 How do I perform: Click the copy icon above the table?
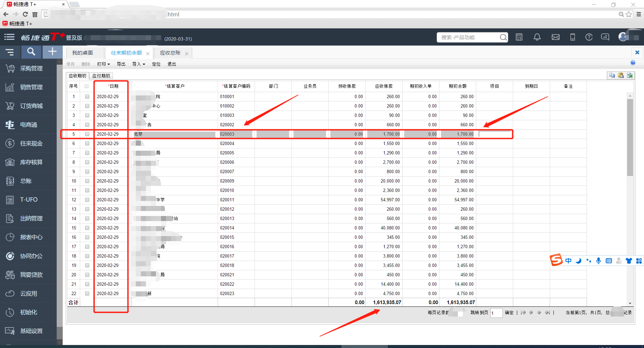(x=612, y=75)
